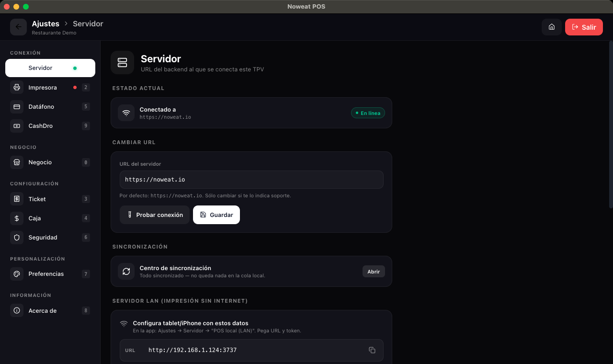Click the Salir logout button

[584, 27]
